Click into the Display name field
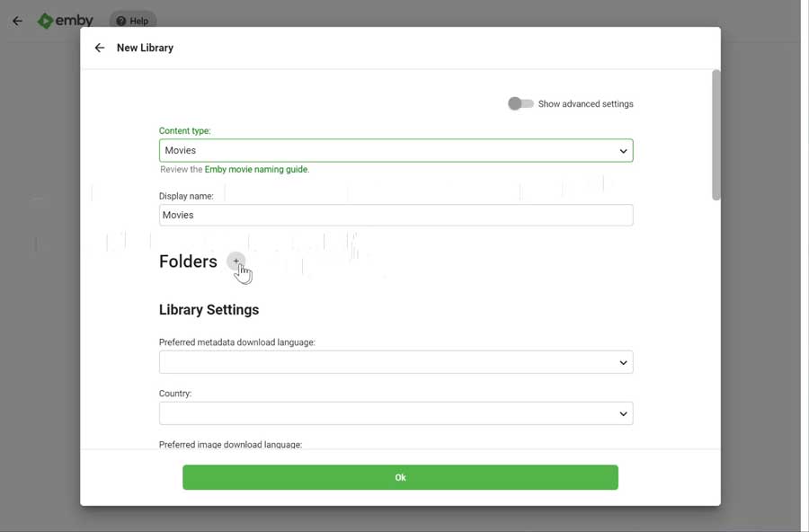Image resolution: width=809 pixels, height=532 pixels. (x=396, y=215)
